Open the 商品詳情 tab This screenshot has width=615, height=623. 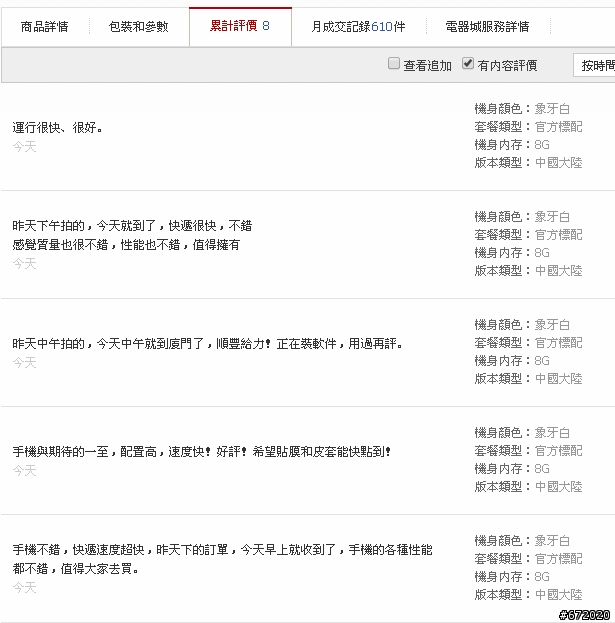coord(44,27)
